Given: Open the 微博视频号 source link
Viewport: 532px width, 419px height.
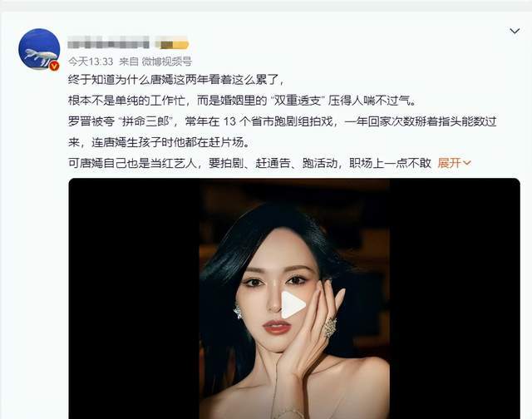Looking at the screenshot, I should (x=166, y=62).
